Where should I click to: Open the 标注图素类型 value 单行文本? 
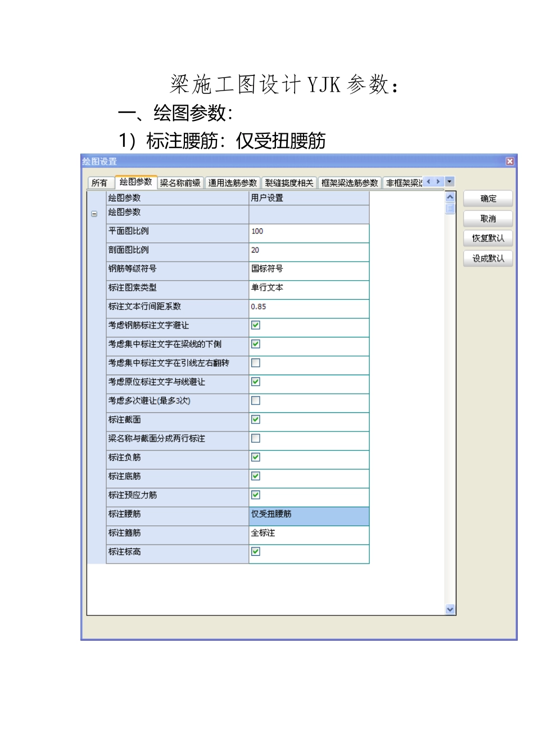click(x=309, y=290)
